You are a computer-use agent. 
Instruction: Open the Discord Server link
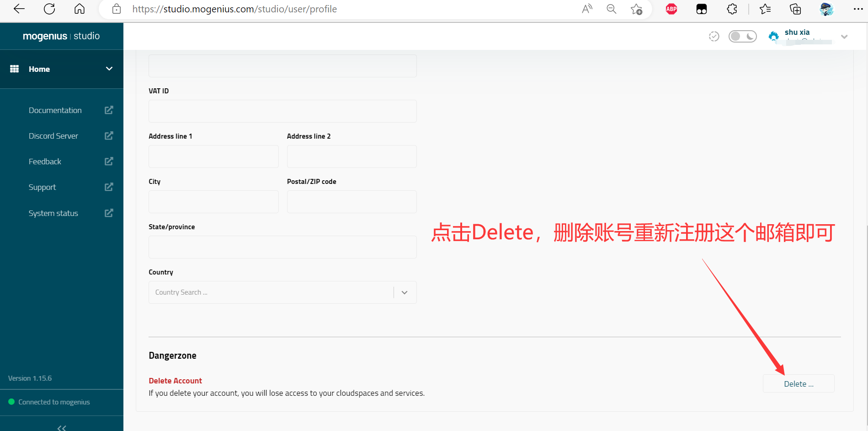[53, 136]
